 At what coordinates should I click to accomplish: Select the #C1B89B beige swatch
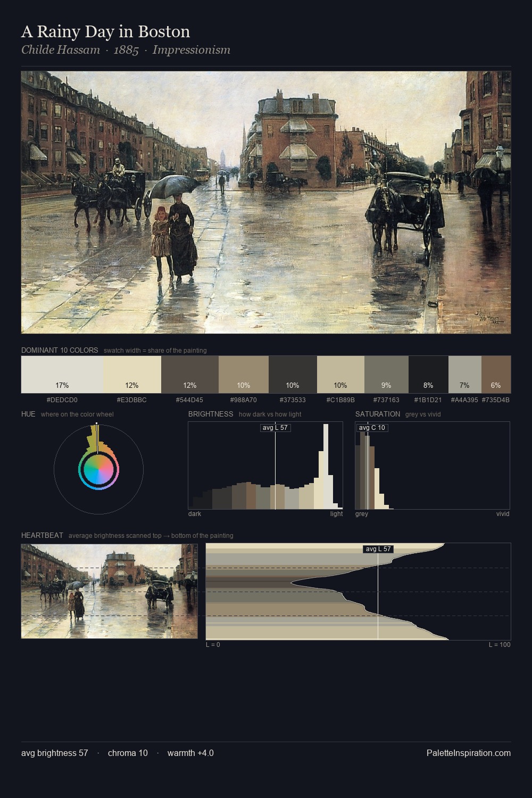(340, 375)
